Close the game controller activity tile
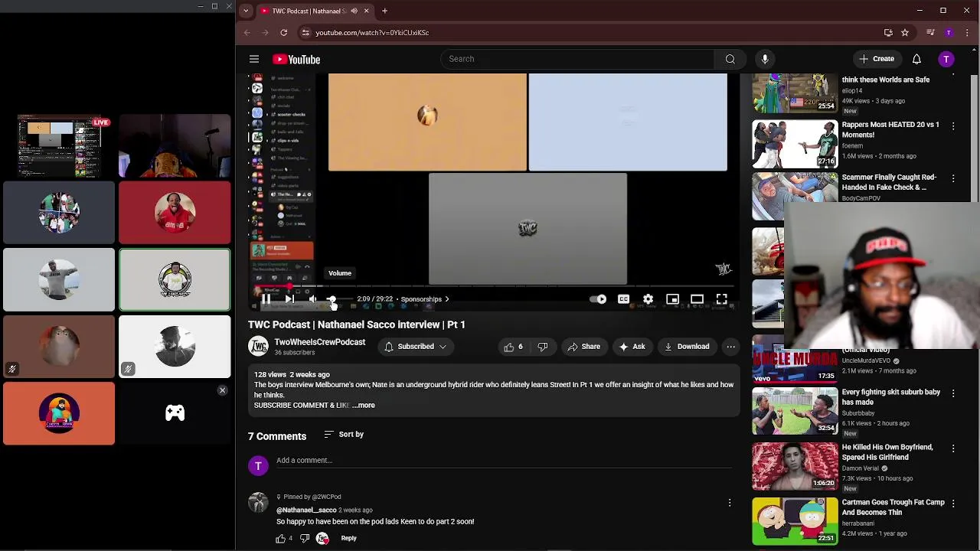This screenshot has width=980, height=551. pos(222,390)
